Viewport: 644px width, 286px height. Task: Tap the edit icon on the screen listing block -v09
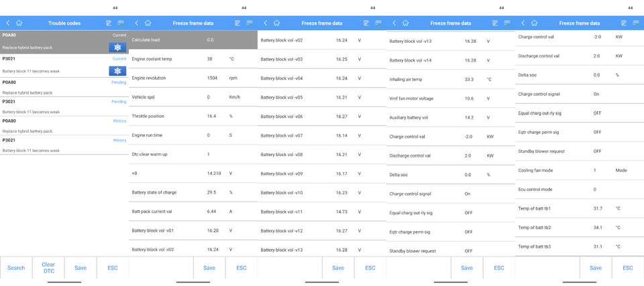point(366,23)
